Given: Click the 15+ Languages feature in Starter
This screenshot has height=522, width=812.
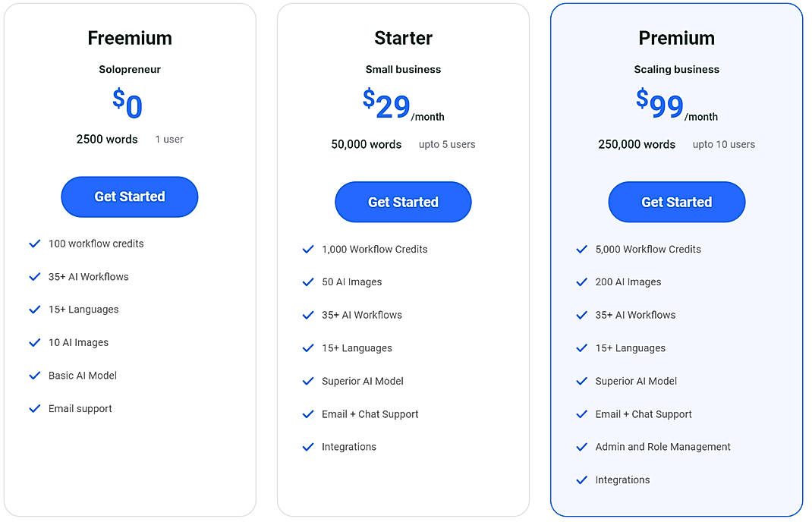Looking at the screenshot, I should pyautogui.click(x=357, y=347).
